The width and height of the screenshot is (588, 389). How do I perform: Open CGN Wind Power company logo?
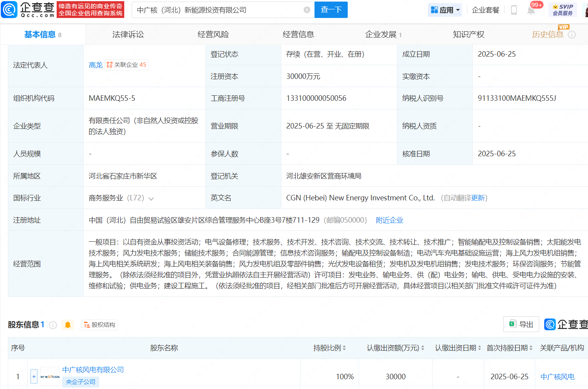point(50,377)
